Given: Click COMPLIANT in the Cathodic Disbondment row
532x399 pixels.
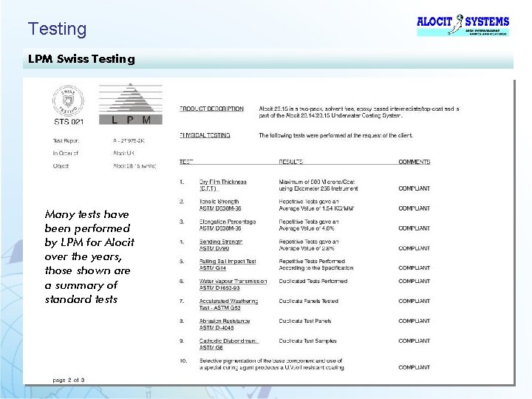Looking at the screenshot, I should [414, 341].
